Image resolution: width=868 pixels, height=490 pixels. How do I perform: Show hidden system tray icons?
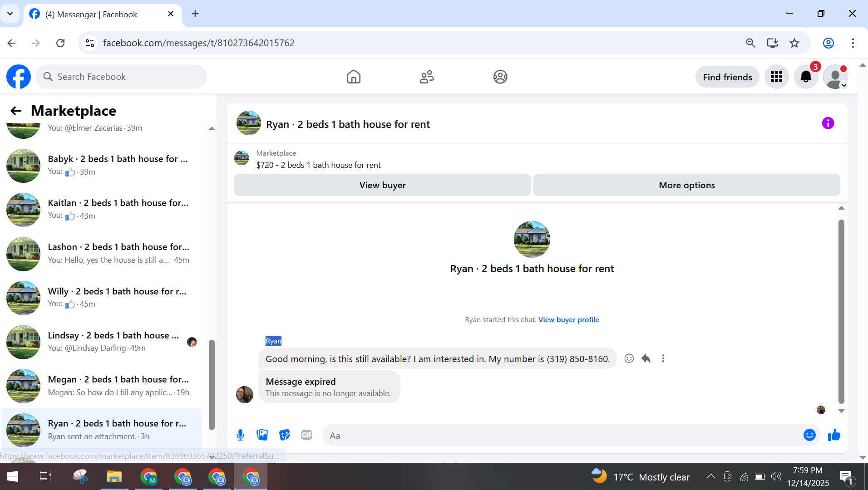click(710, 476)
